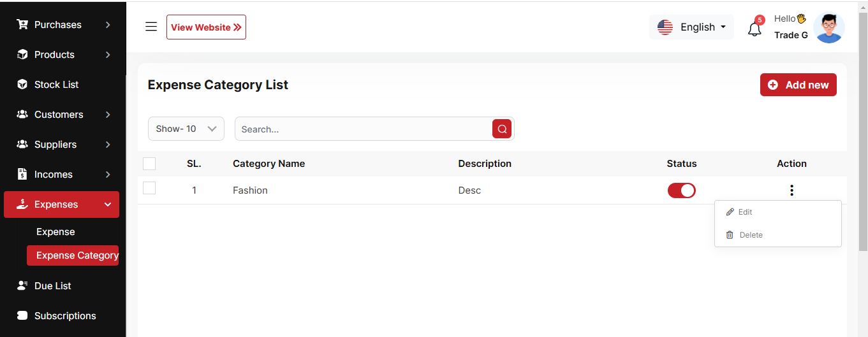
Task: Click the Stock List box icon
Action: point(22,85)
